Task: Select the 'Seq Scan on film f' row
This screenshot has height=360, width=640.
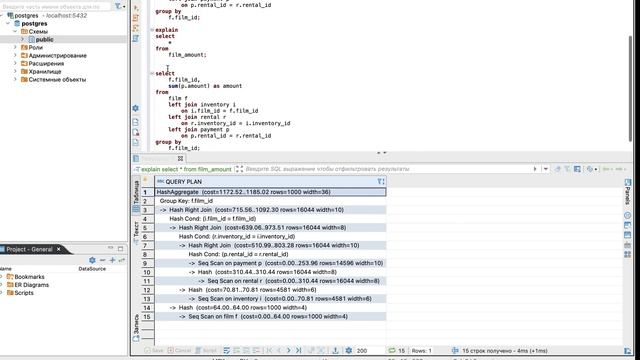Action: (x=271, y=317)
